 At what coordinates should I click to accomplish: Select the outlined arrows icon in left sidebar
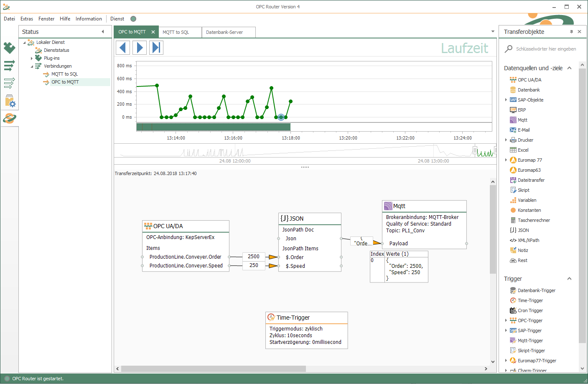pos(9,83)
